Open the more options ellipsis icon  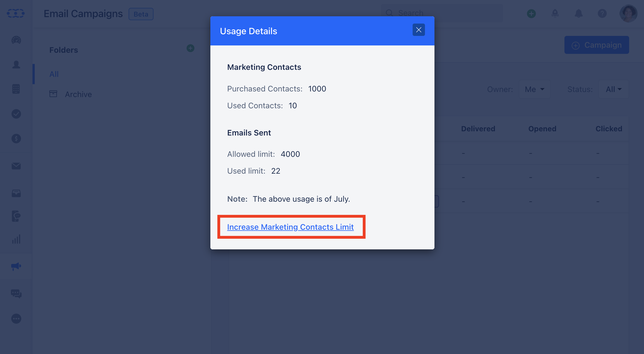(x=16, y=319)
